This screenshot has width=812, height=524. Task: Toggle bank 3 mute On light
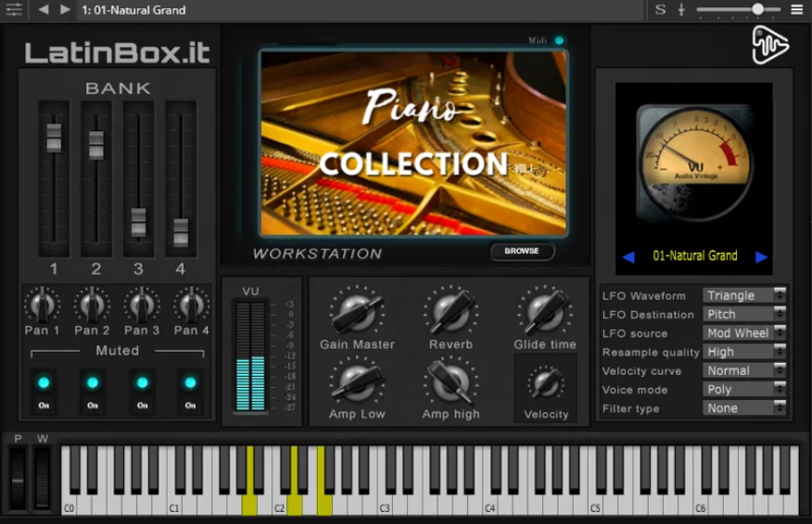(x=142, y=382)
